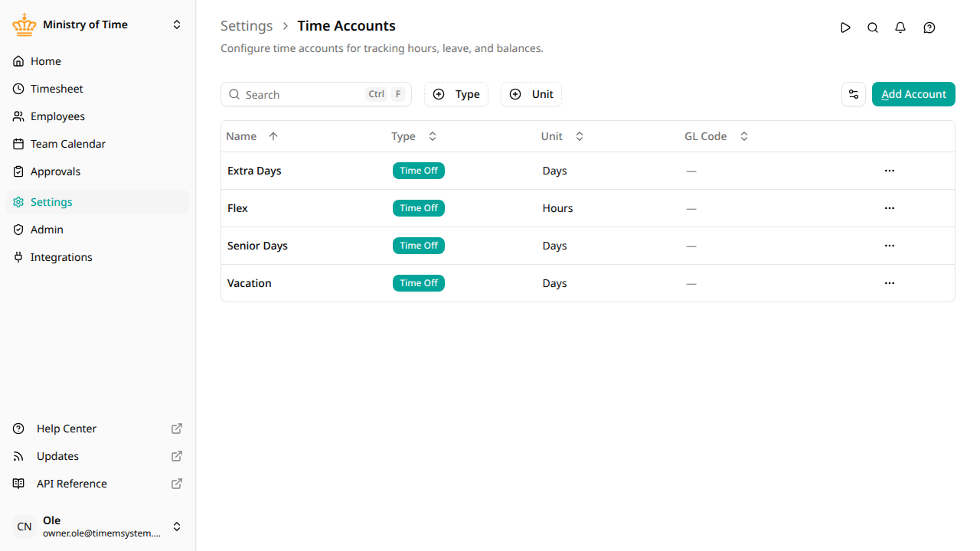Click the API Reference book icon
This screenshot has height=551, width=980.
(18, 484)
